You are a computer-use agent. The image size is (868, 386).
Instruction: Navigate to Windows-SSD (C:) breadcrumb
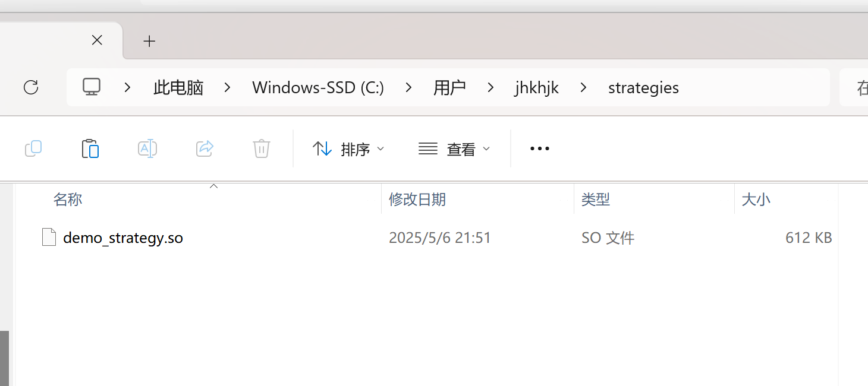coord(318,88)
